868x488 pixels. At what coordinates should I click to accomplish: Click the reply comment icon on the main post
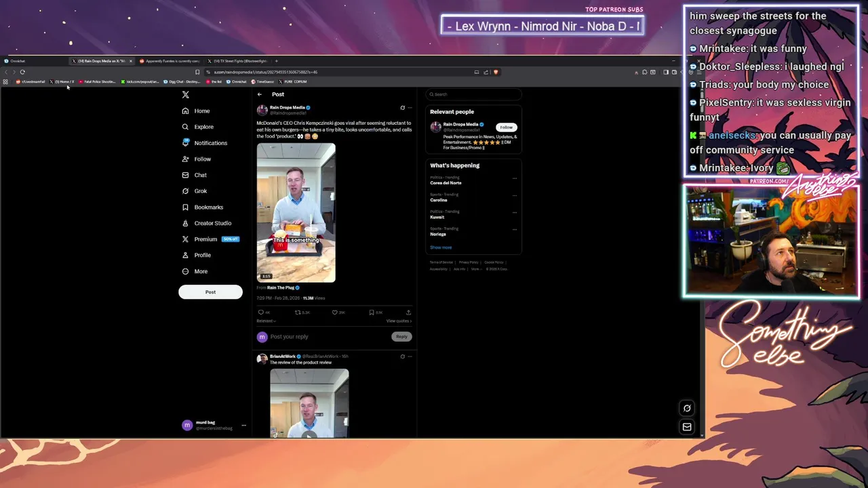click(x=261, y=312)
